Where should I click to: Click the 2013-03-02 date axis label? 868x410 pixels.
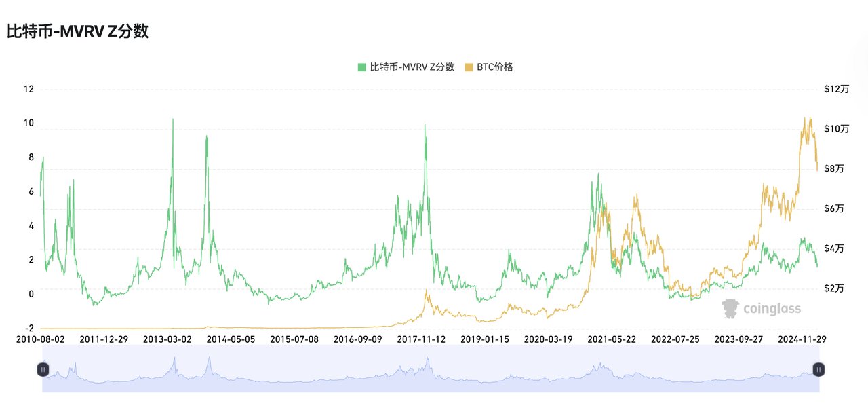pyautogui.click(x=167, y=338)
